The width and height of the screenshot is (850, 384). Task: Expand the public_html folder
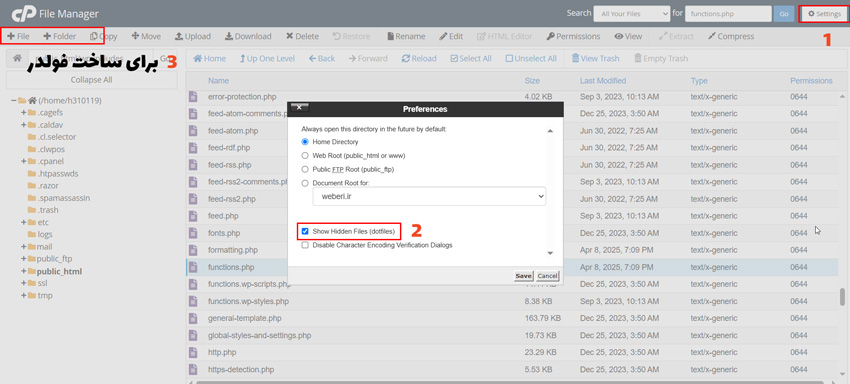[x=24, y=271]
